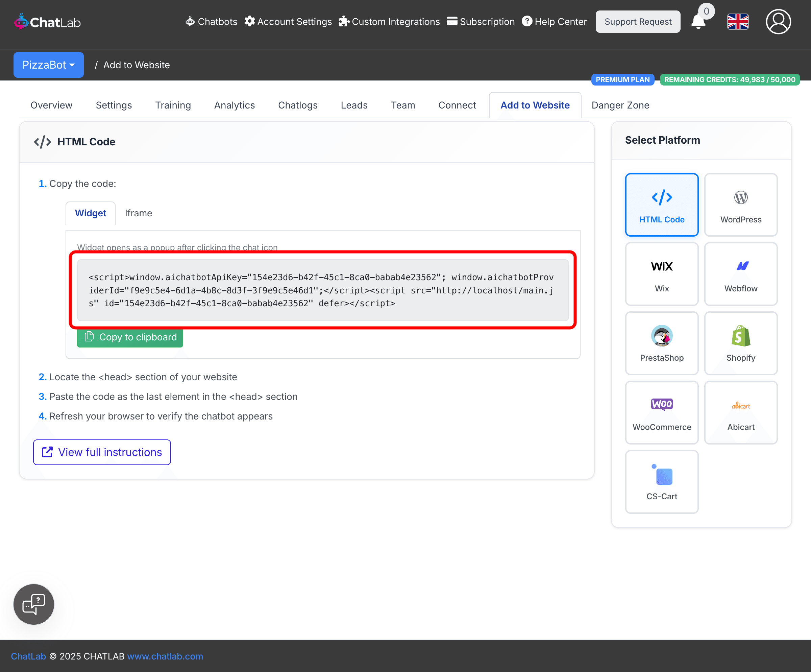Select the WordPress platform tile
Screen dimensions: 811x672
(740, 205)
